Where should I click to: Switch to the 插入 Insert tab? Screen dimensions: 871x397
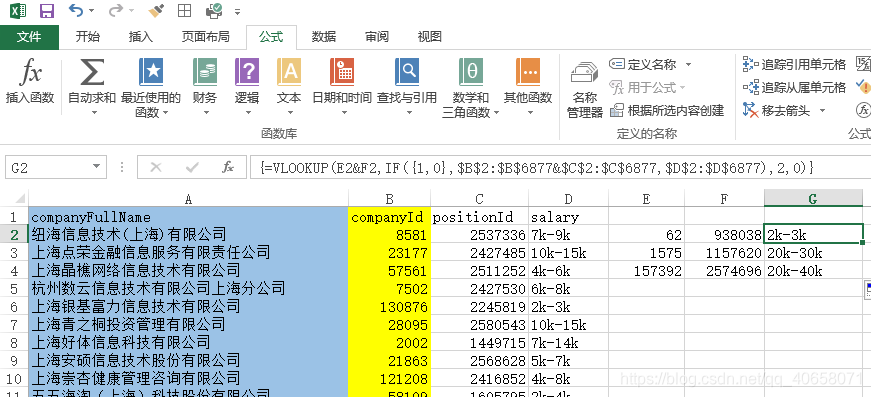click(x=141, y=37)
